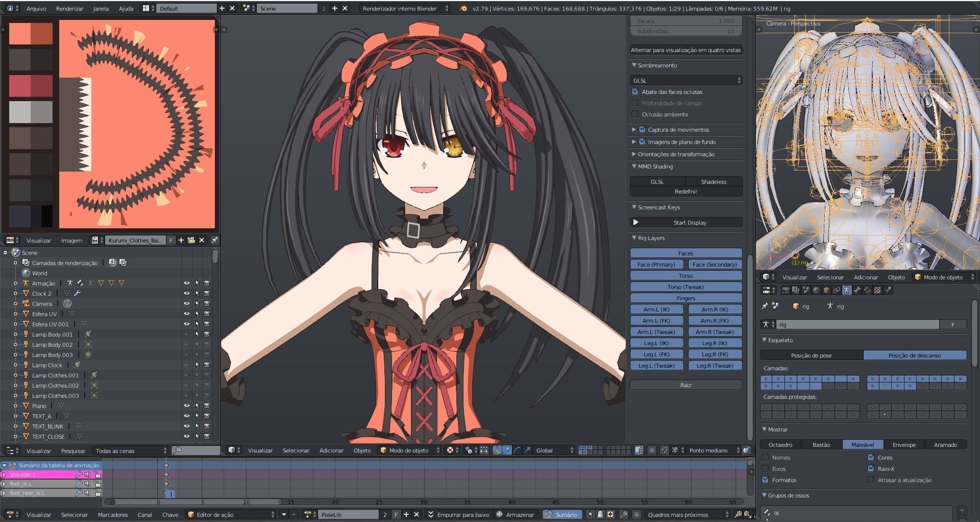Open the Ajuda menu
The image size is (980, 522).
(x=126, y=8)
